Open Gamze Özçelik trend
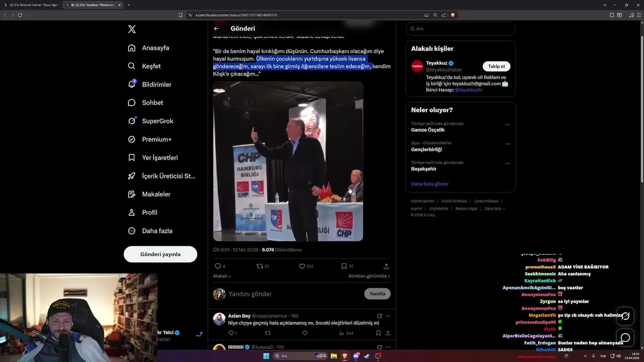 click(x=428, y=130)
